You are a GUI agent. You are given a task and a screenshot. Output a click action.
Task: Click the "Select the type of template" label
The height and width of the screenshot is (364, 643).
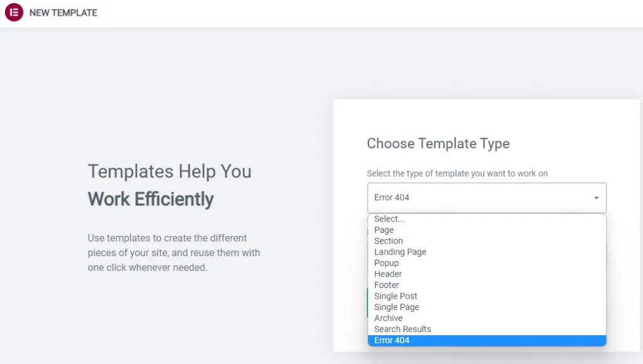pyautogui.click(x=457, y=173)
